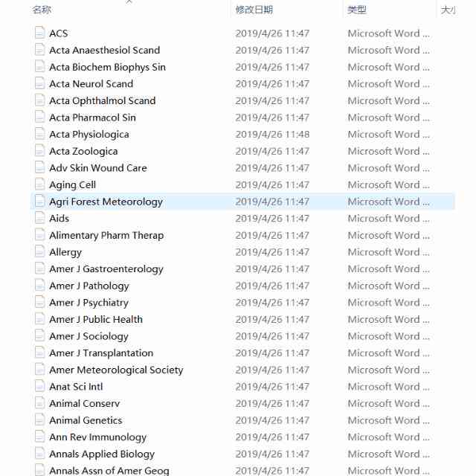Click the Amer J Psychiatry file icon

[39, 302]
